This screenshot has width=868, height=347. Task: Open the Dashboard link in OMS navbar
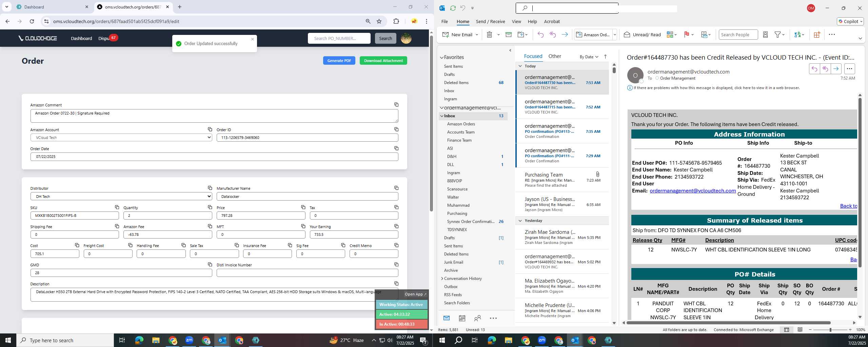pyautogui.click(x=81, y=38)
